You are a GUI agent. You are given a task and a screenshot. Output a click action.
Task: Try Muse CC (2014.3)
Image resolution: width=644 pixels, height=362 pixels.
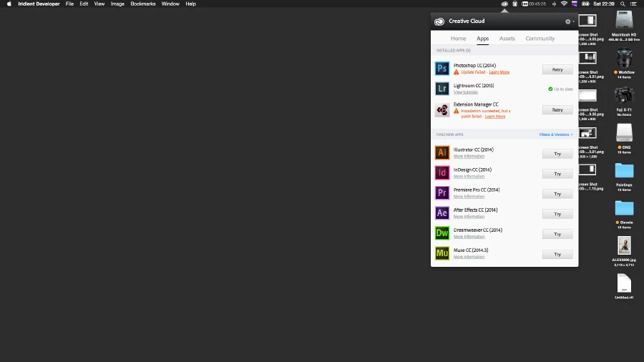pos(557,254)
